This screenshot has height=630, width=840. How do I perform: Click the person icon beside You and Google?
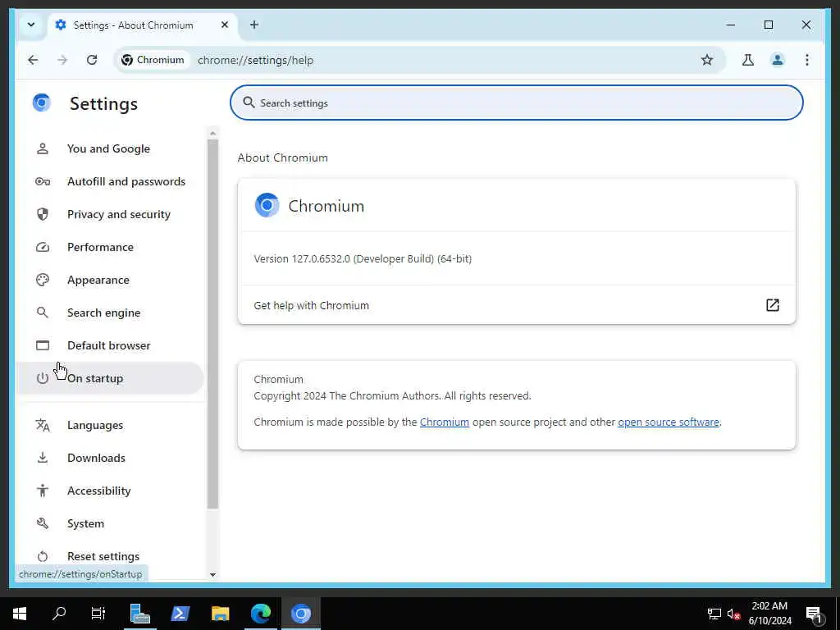(x=43, y=149)
